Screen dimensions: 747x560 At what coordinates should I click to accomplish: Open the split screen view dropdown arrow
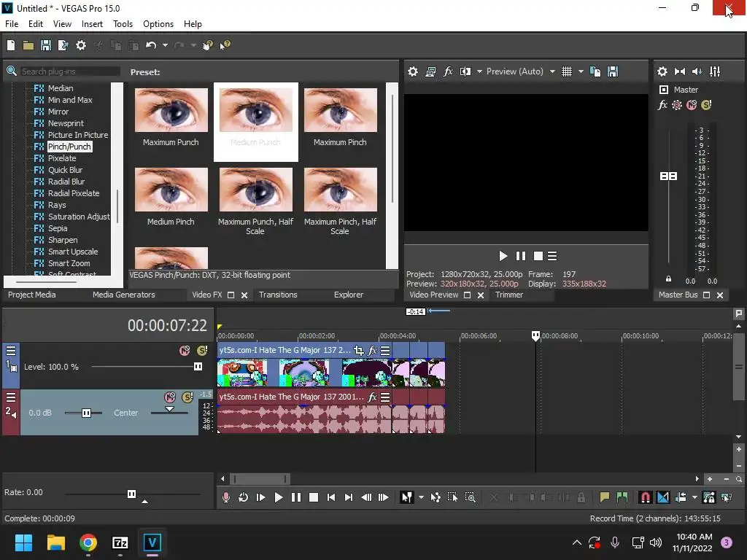479,71
